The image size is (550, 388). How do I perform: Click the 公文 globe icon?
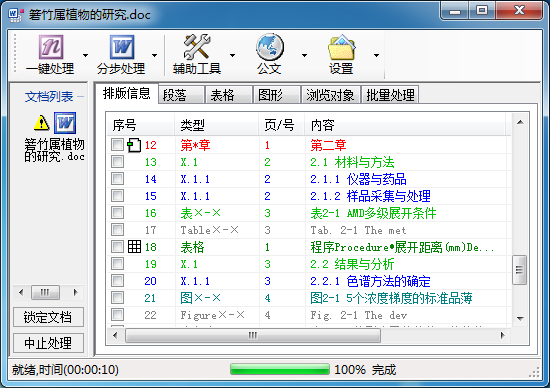[269, 47]
